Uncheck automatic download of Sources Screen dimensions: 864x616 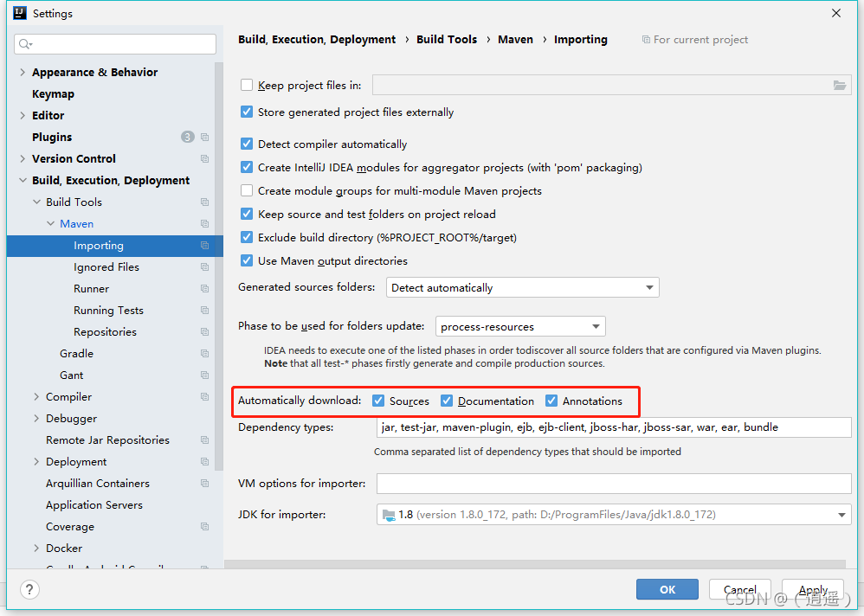[x=378, y=401]
